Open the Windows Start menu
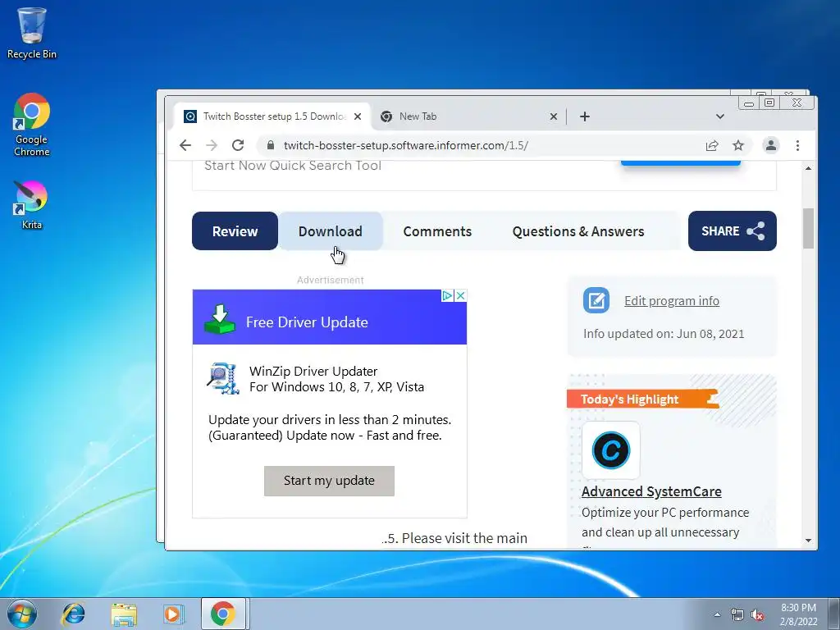840x630 pixels. (x=22, y=614)
